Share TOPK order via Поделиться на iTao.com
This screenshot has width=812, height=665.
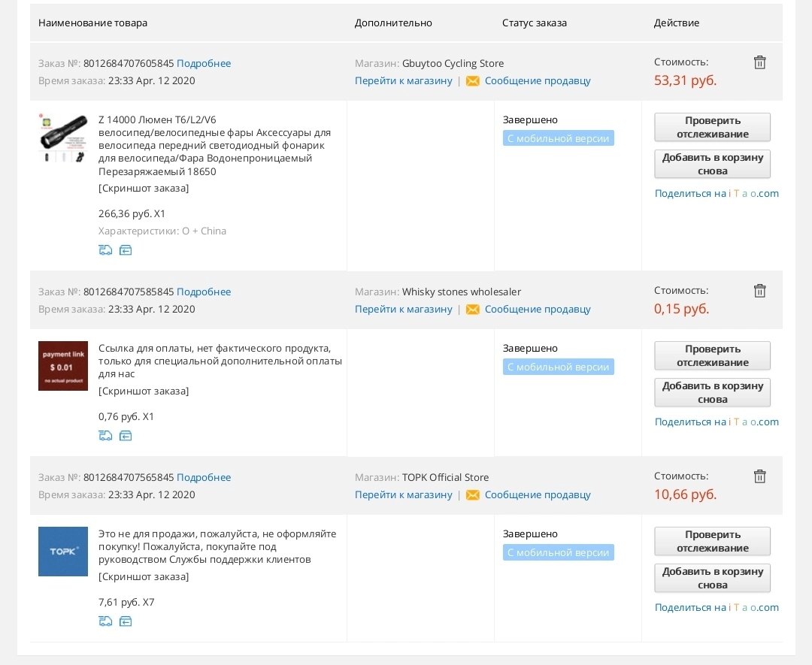click(717, 608)
